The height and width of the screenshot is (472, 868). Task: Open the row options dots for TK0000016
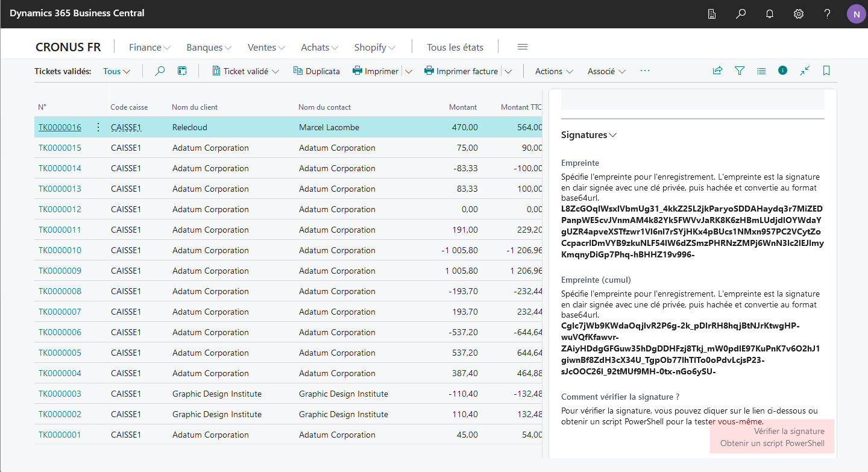(98, 127)
